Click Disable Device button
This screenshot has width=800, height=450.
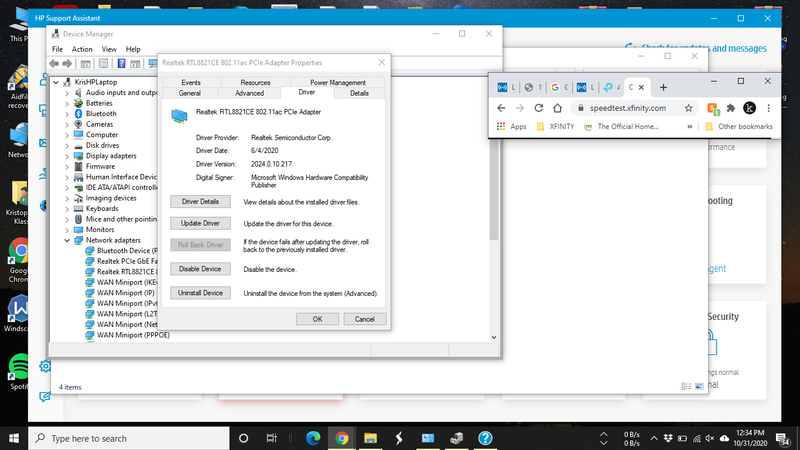(200, 269)
